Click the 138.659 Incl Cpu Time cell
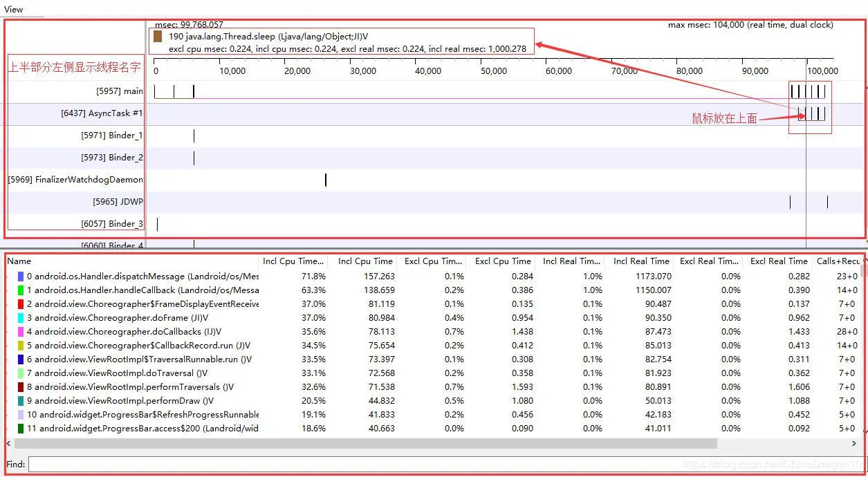This screenshot has height=477, width=868. click(x=378, y=290)
